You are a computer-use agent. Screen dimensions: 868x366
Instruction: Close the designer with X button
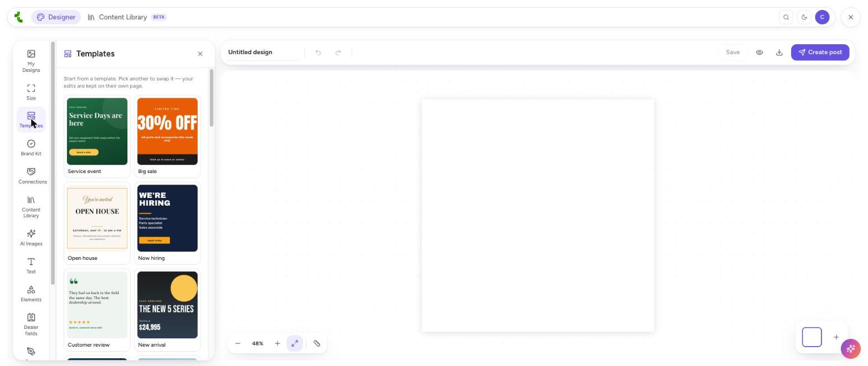[851, 17]
